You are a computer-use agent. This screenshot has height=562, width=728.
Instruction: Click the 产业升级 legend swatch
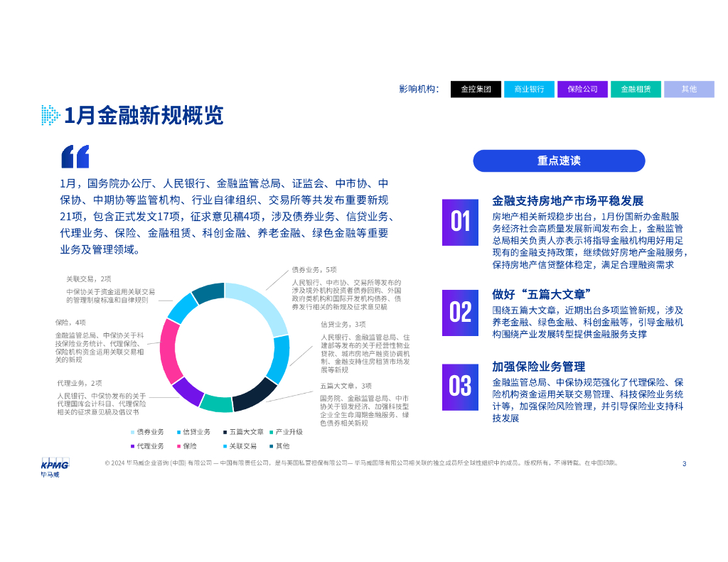(272, 432)
